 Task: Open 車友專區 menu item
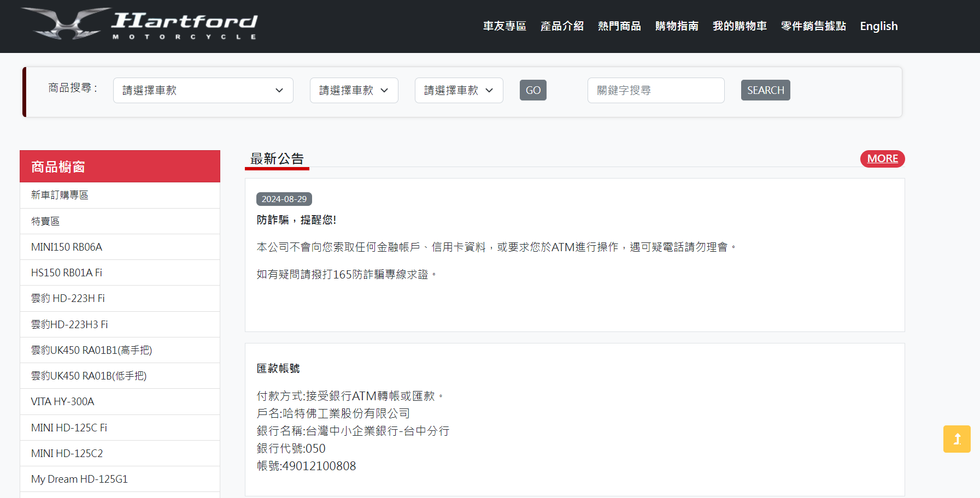pos(504,26)
